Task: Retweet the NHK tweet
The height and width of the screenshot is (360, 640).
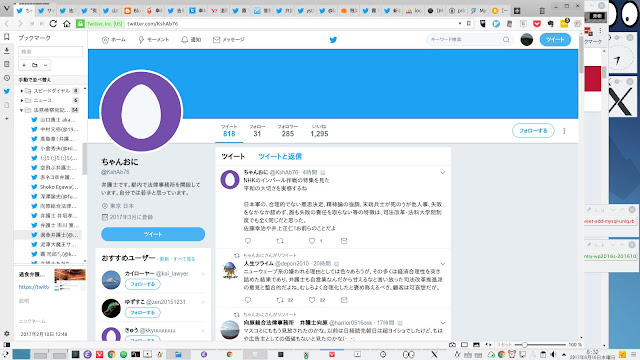Action: click(280, 241)
